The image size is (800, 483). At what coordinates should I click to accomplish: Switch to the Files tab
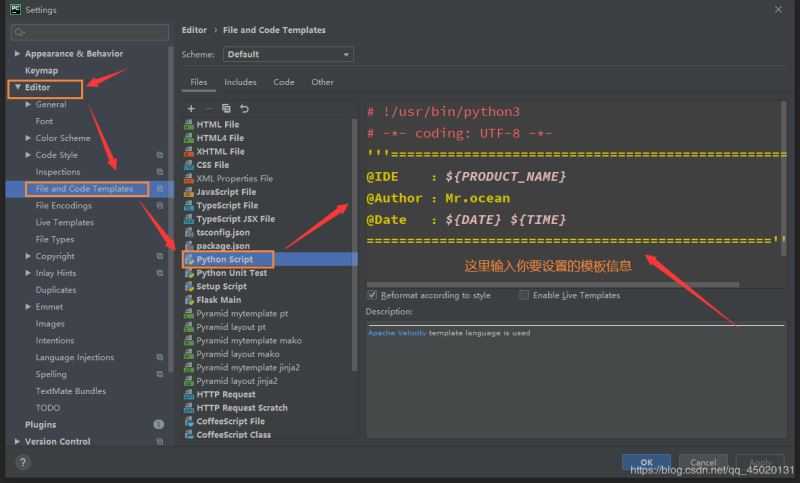[x=198, y=82]
